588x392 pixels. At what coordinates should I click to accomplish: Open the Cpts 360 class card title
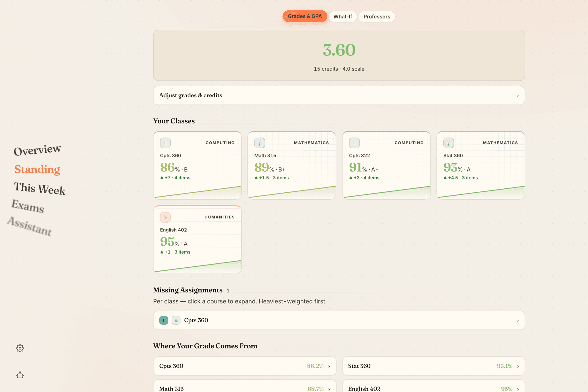pyautogui.click(x=171, y=156)
